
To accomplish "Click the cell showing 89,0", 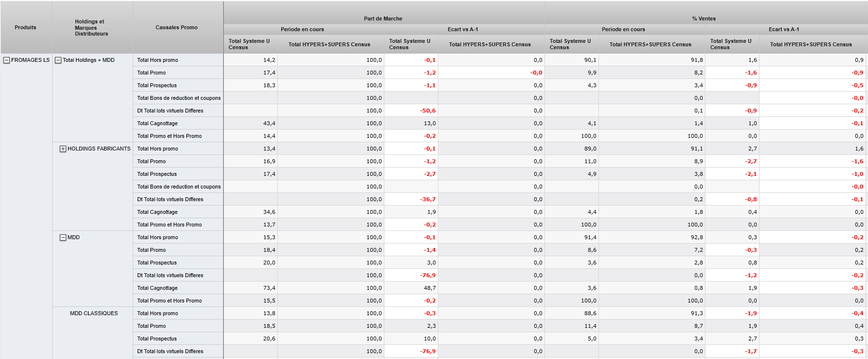I will 572,149.
